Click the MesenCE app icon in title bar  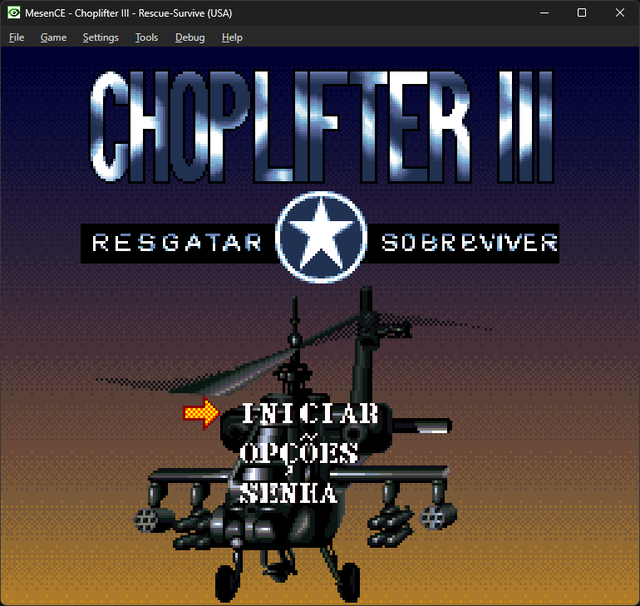coord(13,13)
